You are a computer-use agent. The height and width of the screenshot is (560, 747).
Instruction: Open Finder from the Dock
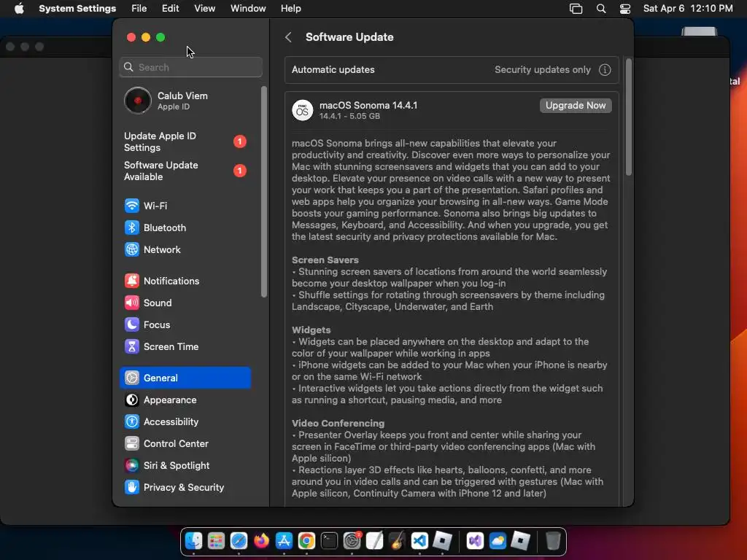tap(193, 541)
